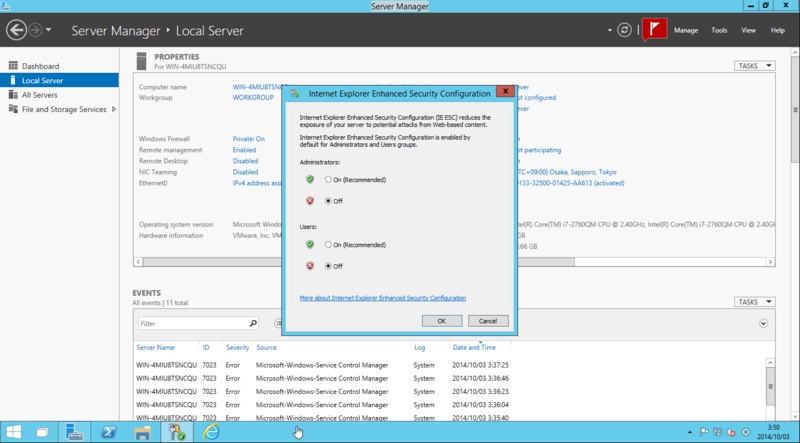
Task: Select the event dated 2014/10/03 3:36:46
Action: (x=322, y=379)
